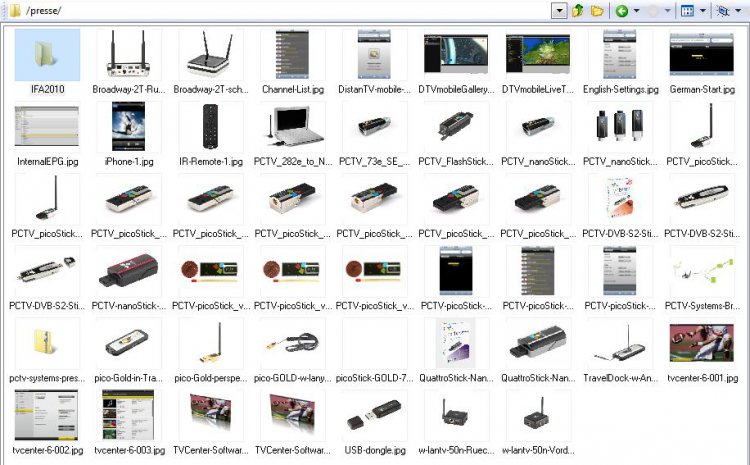The width and height of the screenshot is (750, 465).
Task: Open the back history dropdown arrow
Action: pos(636,11)
